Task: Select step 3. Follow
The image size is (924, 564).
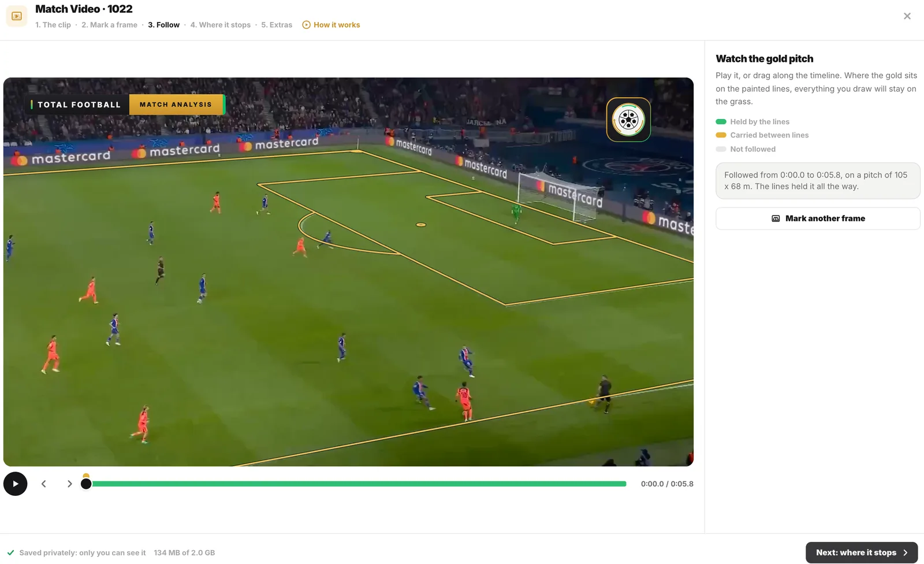Action: point(163,25)
